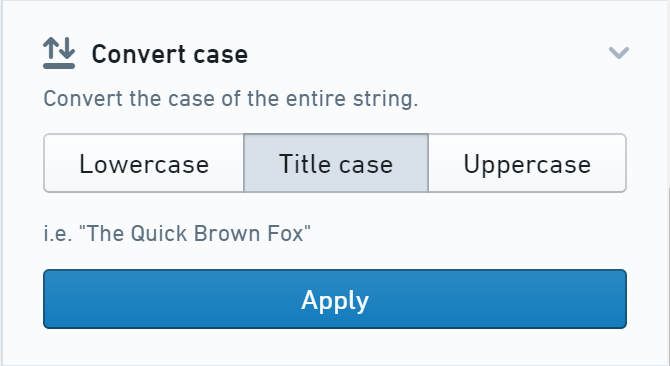Switch to the Uppercase option
Viewport: 670px width, 366px height.
tap(527, 163)
